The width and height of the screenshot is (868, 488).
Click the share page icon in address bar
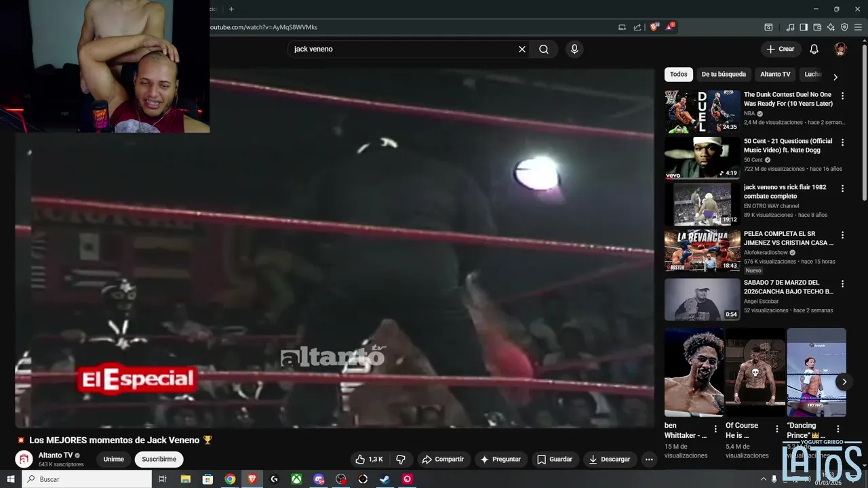click(637, 27)
